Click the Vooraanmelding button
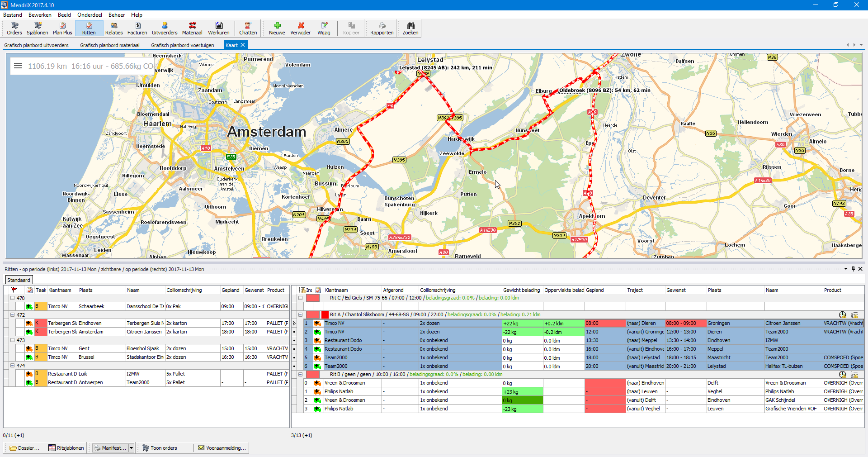Viewport: 868px width, 457px height. [x=222, y=448]
